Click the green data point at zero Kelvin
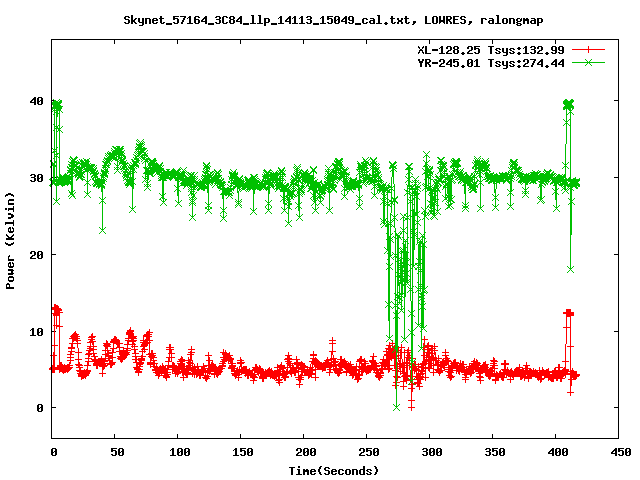The image size is (640, 480). point(396,407)
